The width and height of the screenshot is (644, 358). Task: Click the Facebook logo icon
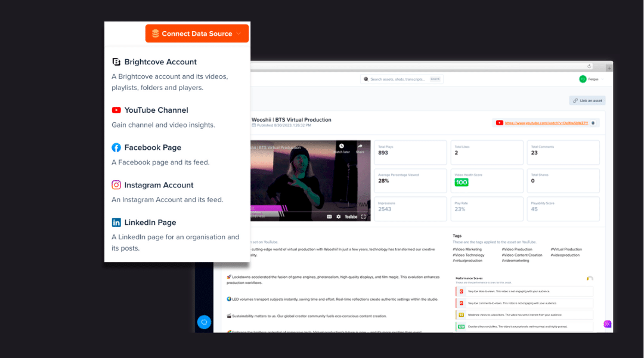tap(116, 147)
